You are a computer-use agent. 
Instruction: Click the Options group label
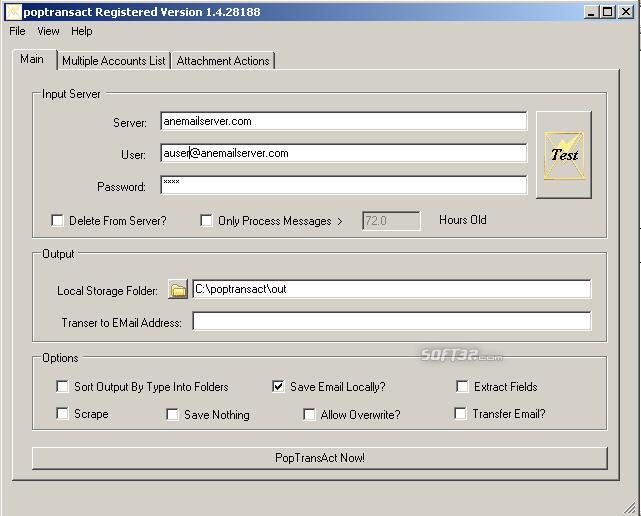pyautogui.click(x=60, y=358)
